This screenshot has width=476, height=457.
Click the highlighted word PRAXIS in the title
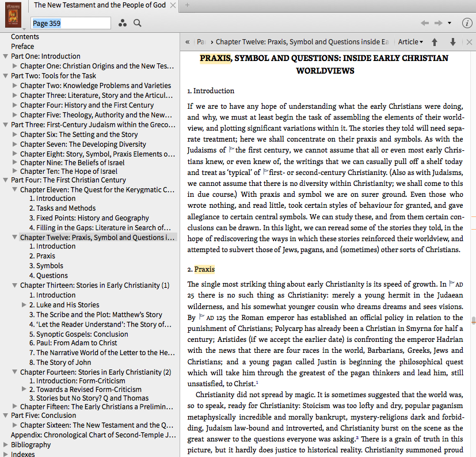tap(215, 58)
